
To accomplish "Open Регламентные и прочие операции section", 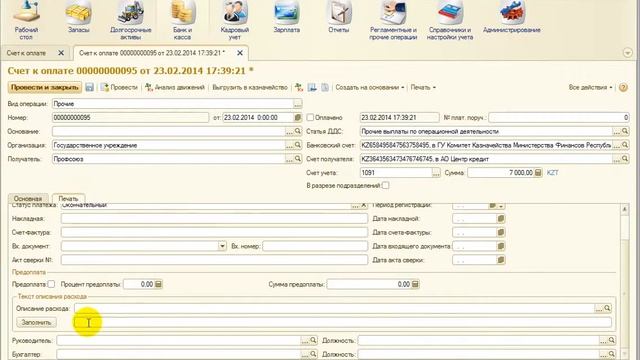I will click(x=393, y=20).
